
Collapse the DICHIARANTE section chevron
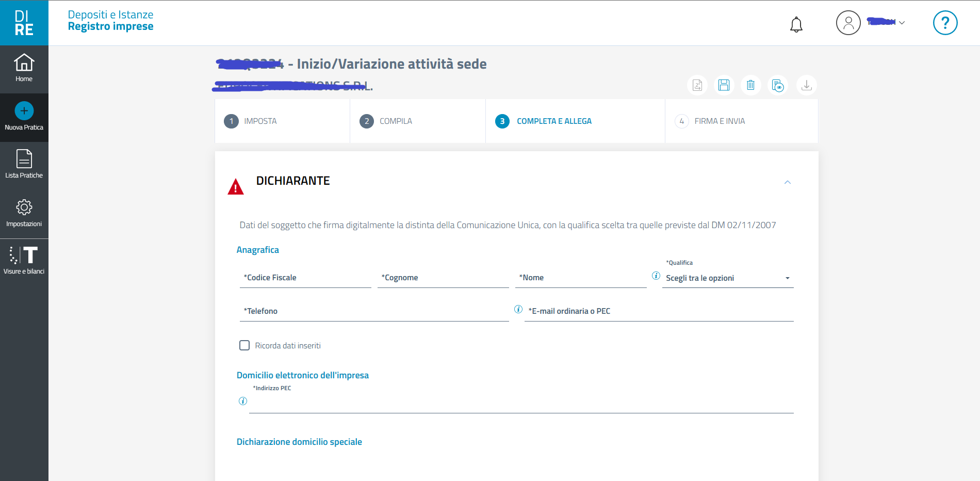(787, 182)
